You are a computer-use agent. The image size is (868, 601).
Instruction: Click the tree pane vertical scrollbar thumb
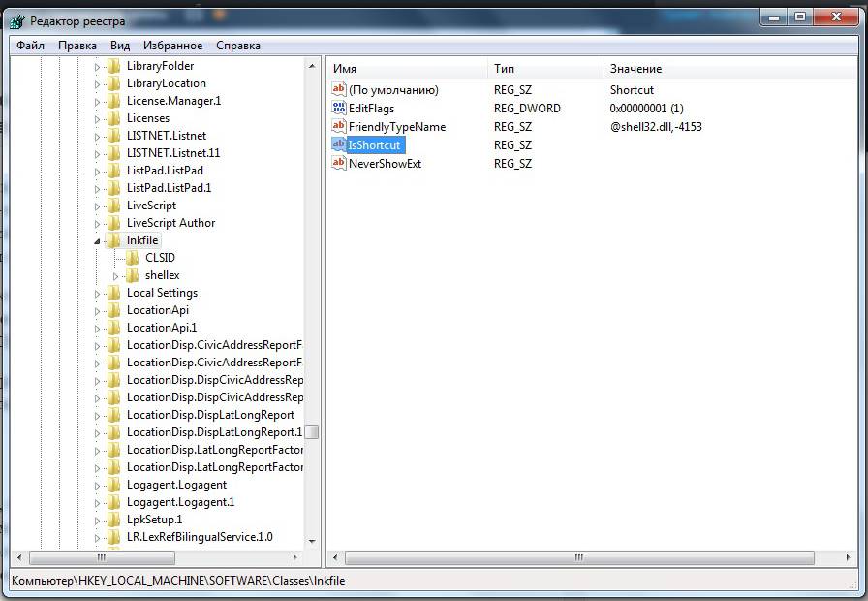312,432
